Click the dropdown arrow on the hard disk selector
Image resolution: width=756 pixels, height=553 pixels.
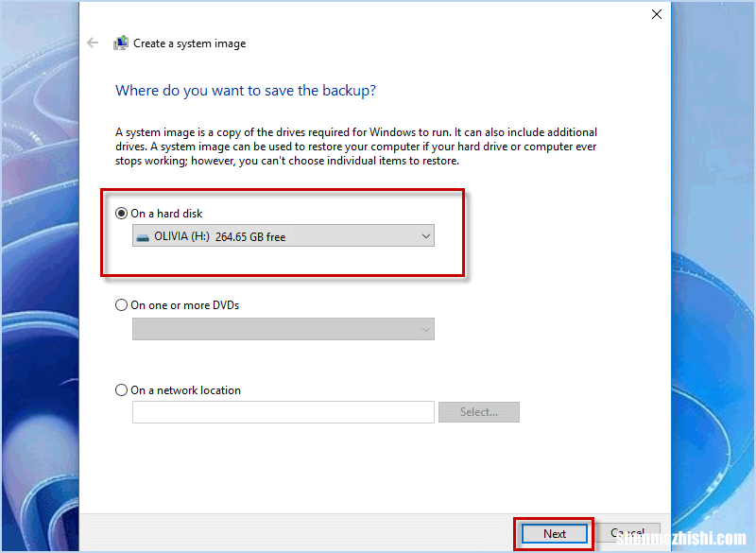tap(424, 235)
